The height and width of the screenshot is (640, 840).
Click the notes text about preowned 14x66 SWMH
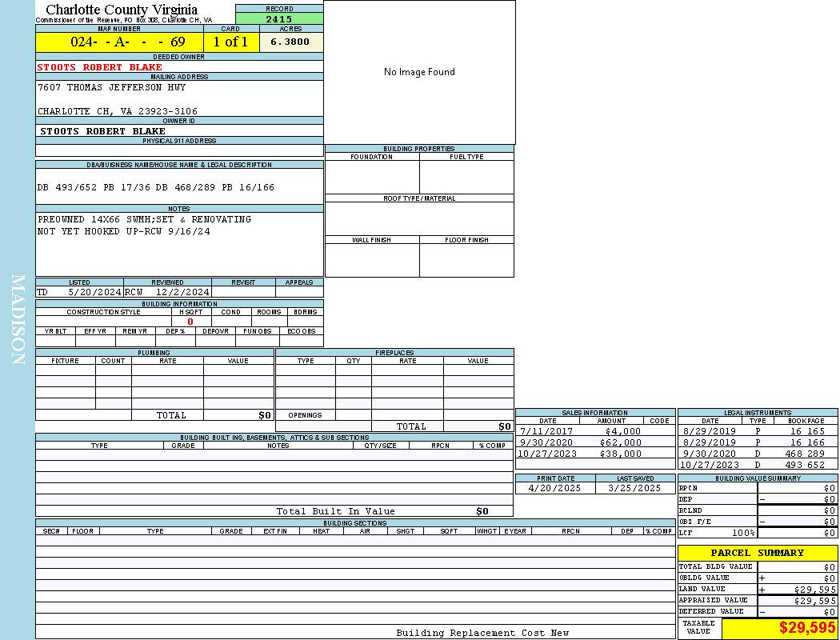coord(144,219)
